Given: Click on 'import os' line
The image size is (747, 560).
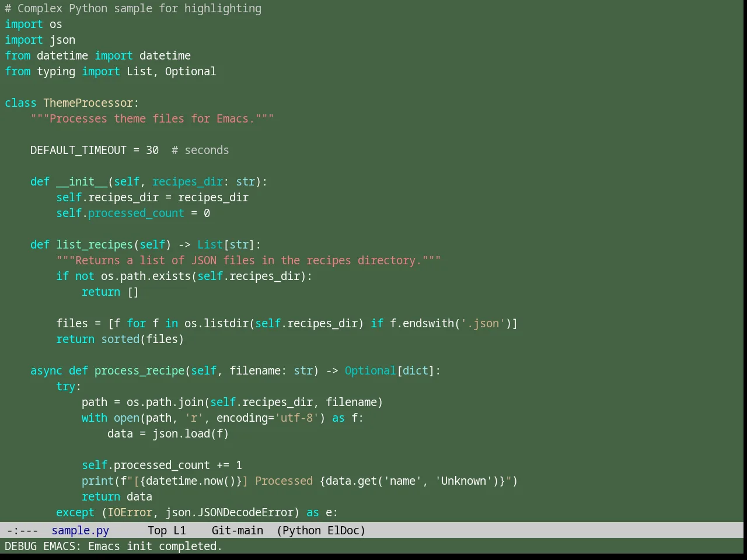Looking at the screenshot, I should coord(33,24).
